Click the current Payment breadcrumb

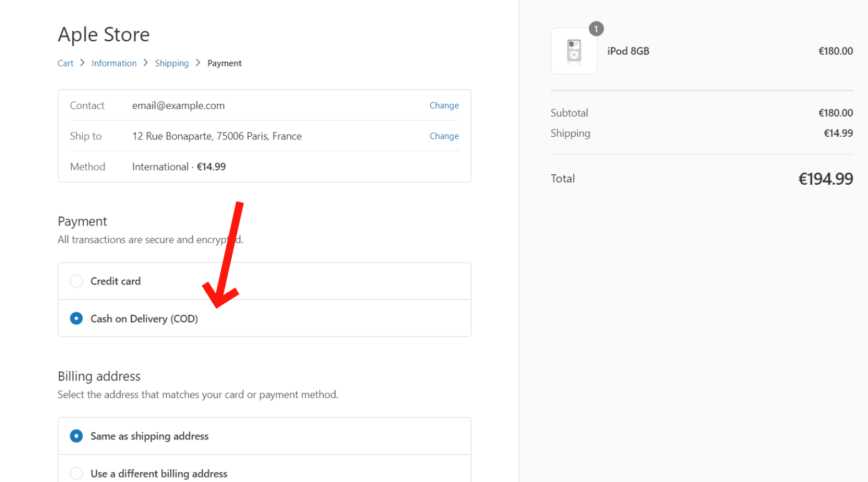pyautogui.click(x=224, y=63)
